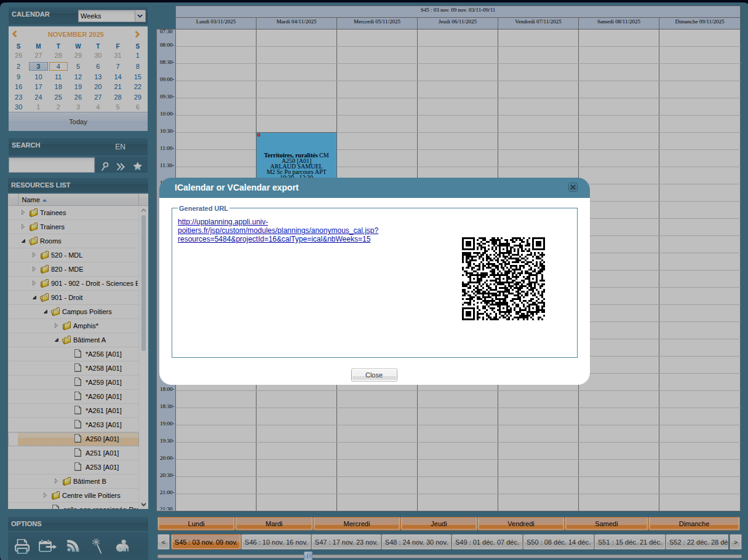Click the week timeline slider handle

click(308, 556)
